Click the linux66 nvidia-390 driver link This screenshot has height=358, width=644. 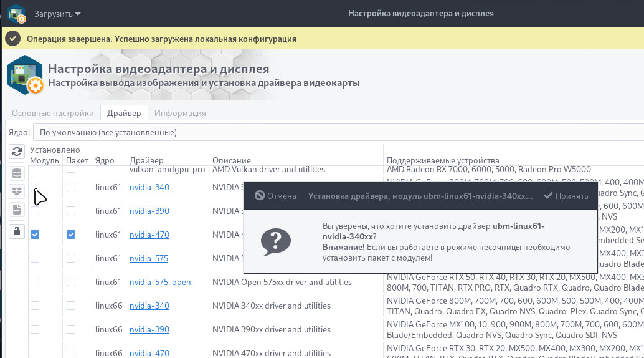coord(149,329)
